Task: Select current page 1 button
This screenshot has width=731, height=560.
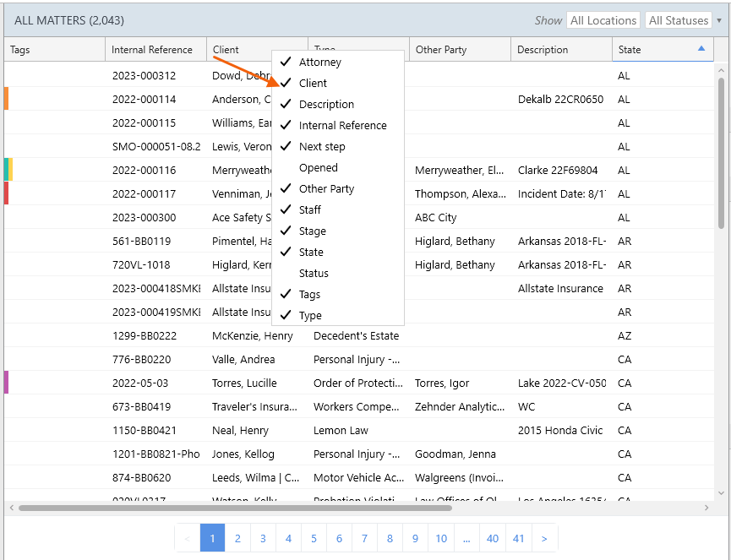Action: coord(213,538)
